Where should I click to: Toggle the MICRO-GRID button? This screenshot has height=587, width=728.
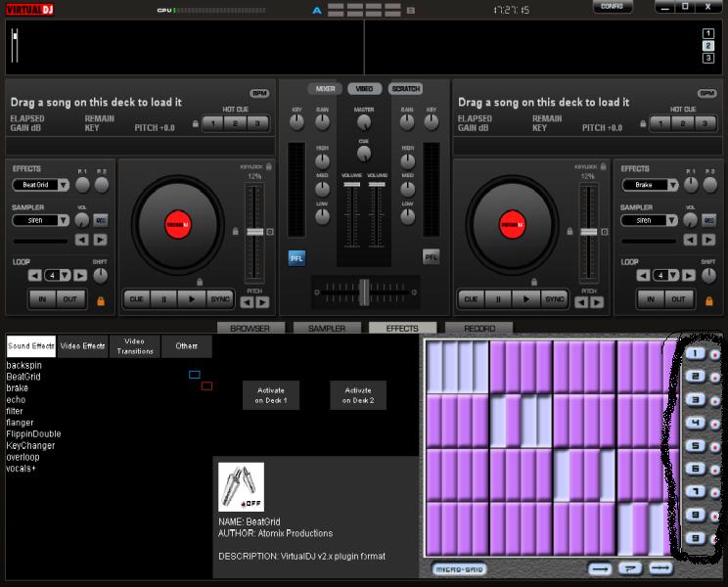pos(459,569)
